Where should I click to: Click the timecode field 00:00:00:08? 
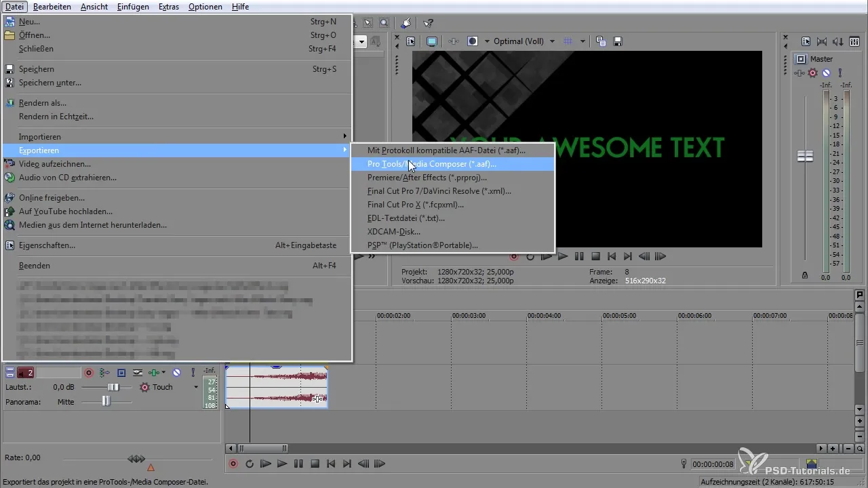pyautogui.click(x=713, y=464)
